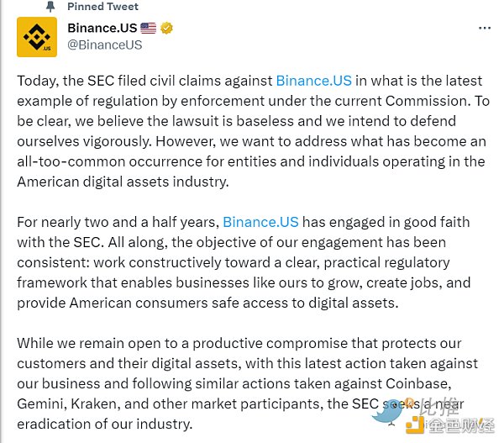Screen dimensions: 504x443
Task: Follow Binance.US link in second paragraph
Action: click(x=260, y=223)
